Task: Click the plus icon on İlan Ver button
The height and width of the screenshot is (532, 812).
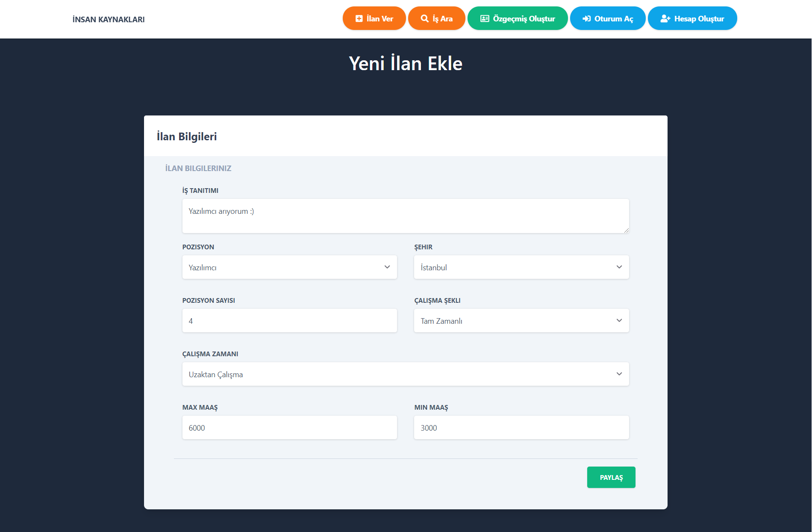Action: [x=359, y=18]
